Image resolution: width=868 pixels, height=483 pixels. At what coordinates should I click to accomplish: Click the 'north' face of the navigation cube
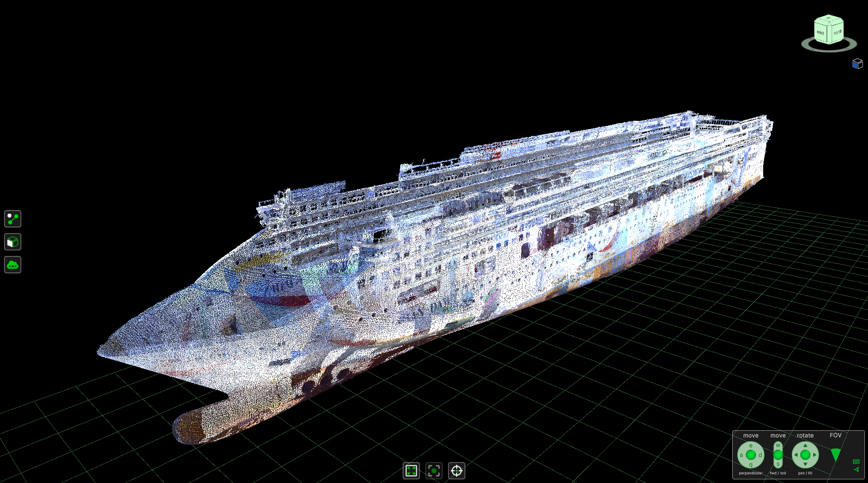pos(838,32)
